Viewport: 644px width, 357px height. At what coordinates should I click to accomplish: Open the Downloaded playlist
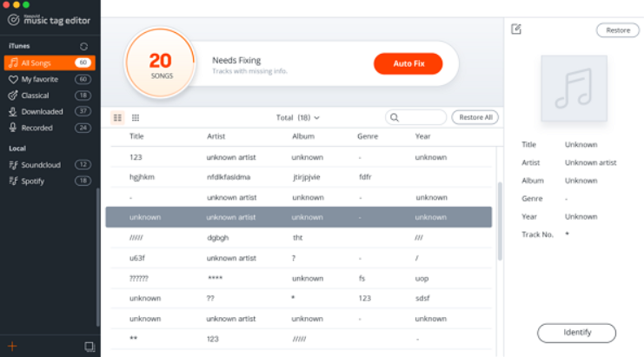click(x=42, y=111)
